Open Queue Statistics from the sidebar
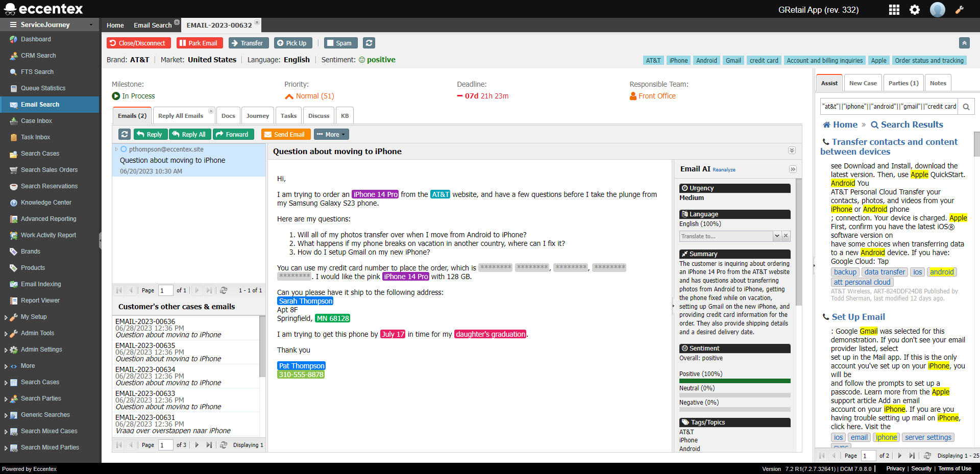The height and width of the screenshot is (474, 980). coord(44,88)
